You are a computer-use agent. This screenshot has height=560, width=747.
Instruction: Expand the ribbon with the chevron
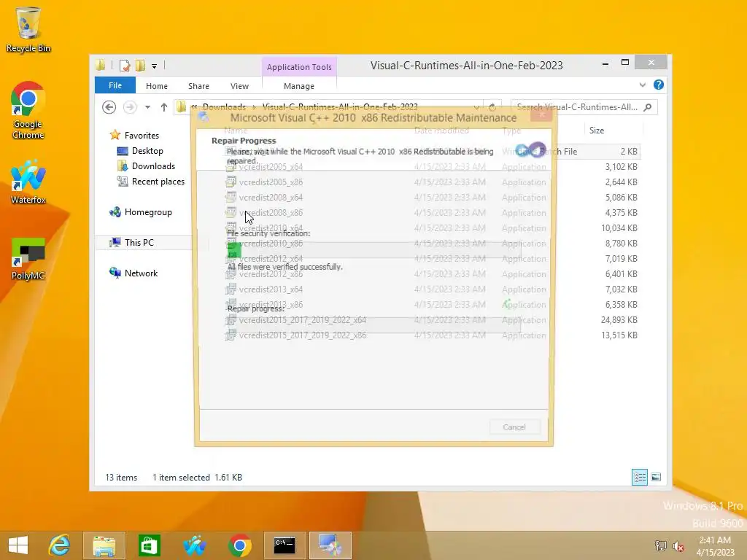(x=643, y=85)
